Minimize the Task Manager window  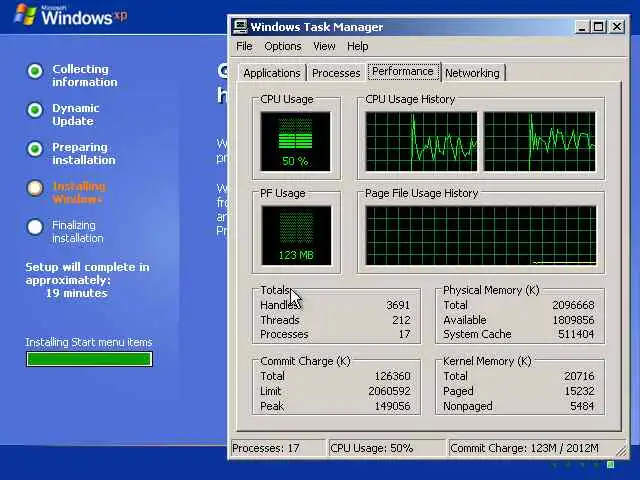[582, 27]
